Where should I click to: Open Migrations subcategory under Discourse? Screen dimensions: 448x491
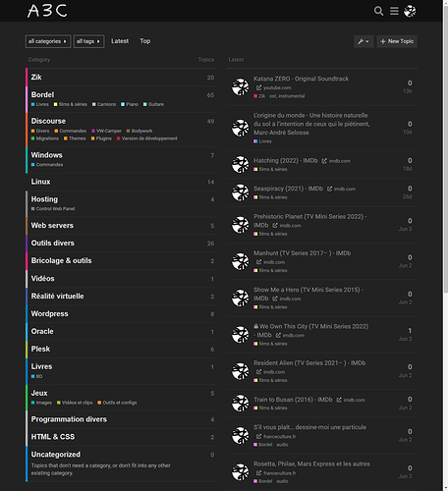point(45,138)
